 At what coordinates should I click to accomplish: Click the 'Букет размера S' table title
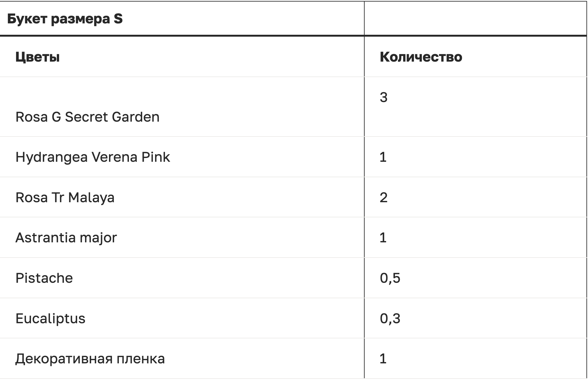click(x=65, y=19)
